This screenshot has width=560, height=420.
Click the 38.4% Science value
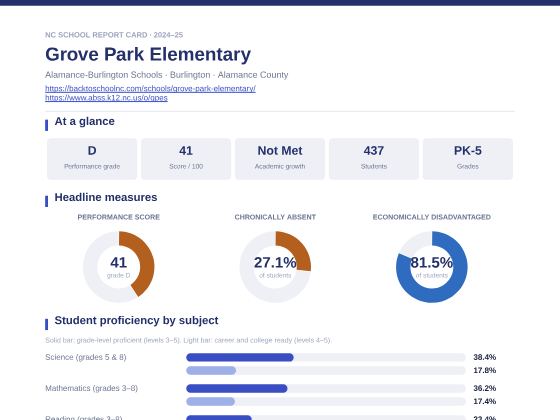click(x=485, y=357)
